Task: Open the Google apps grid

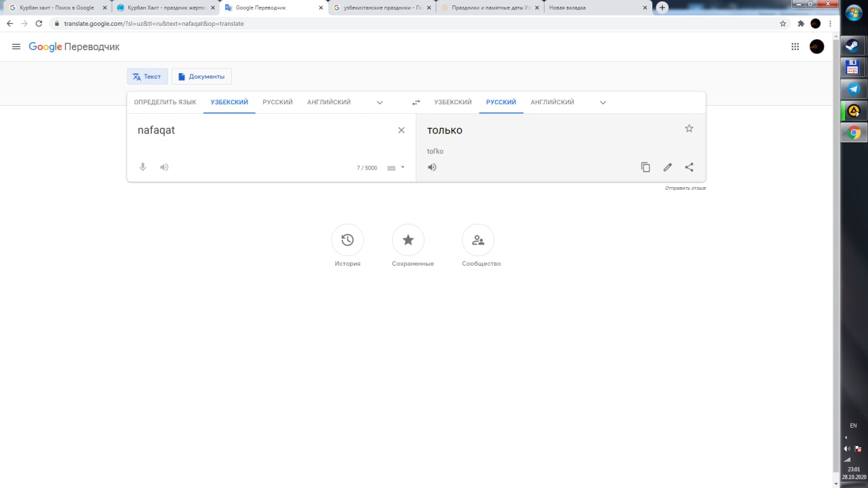Action: point(795,47)
